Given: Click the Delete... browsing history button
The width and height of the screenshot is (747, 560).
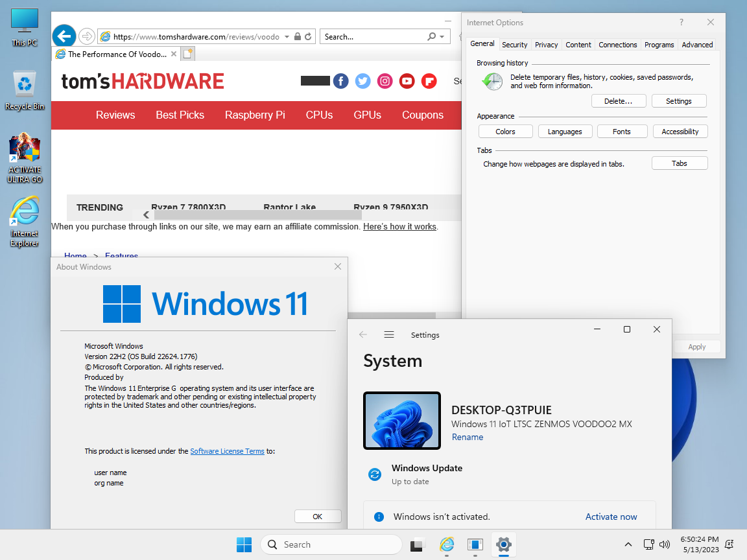Looking at the screenshot, I should [x=619, y=101].
